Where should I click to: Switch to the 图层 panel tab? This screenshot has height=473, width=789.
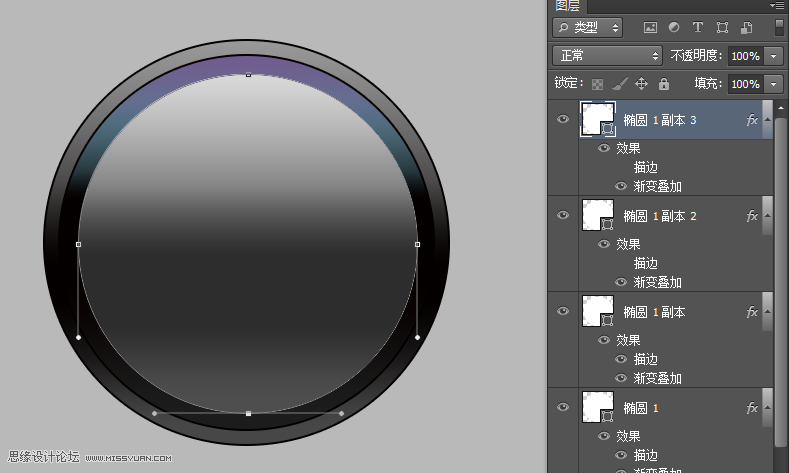(568, 6)
